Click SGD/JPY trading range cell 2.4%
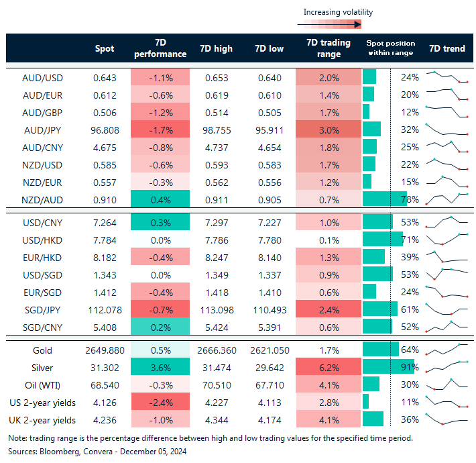Image resolution: width=476 pixels, height=463 pixels. [x=329, y=309]
